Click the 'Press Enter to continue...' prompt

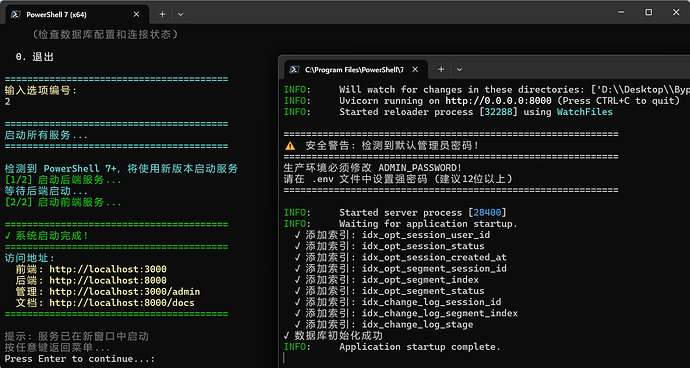click(x=80, y=359)
